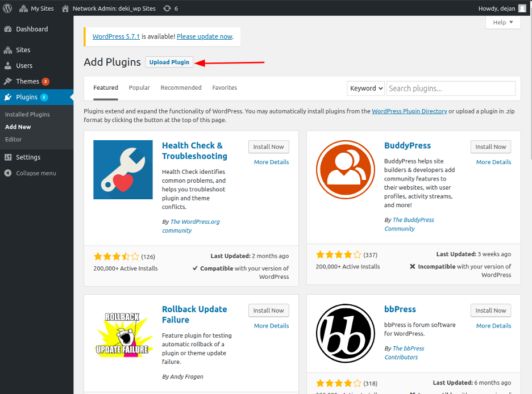This screenshot has width=532, height=394.
Task: Go to Users in the sidebar
Action: click(24, 66)
